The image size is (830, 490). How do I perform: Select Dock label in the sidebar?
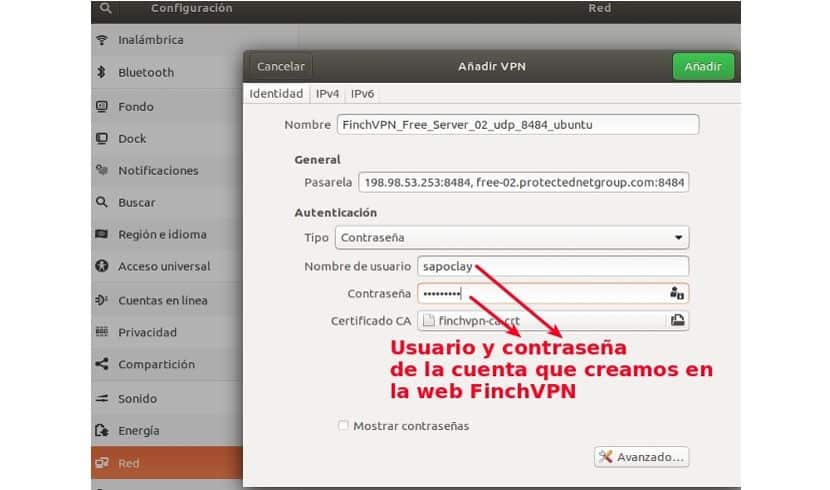[132, 139]
